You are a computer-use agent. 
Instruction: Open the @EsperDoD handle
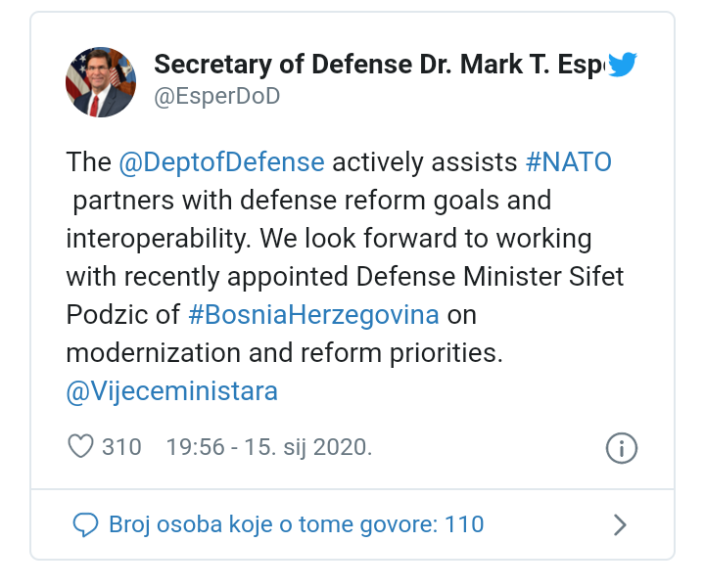click(x=217, y=96)
